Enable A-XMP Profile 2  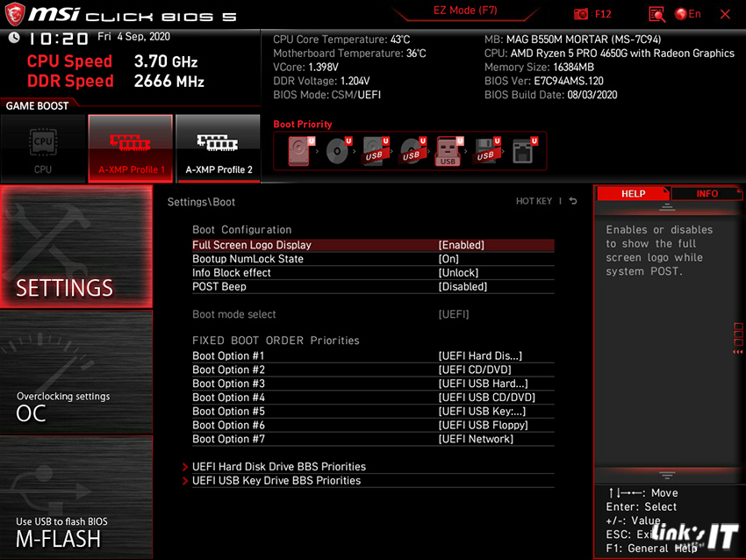(x=219, y=148)
